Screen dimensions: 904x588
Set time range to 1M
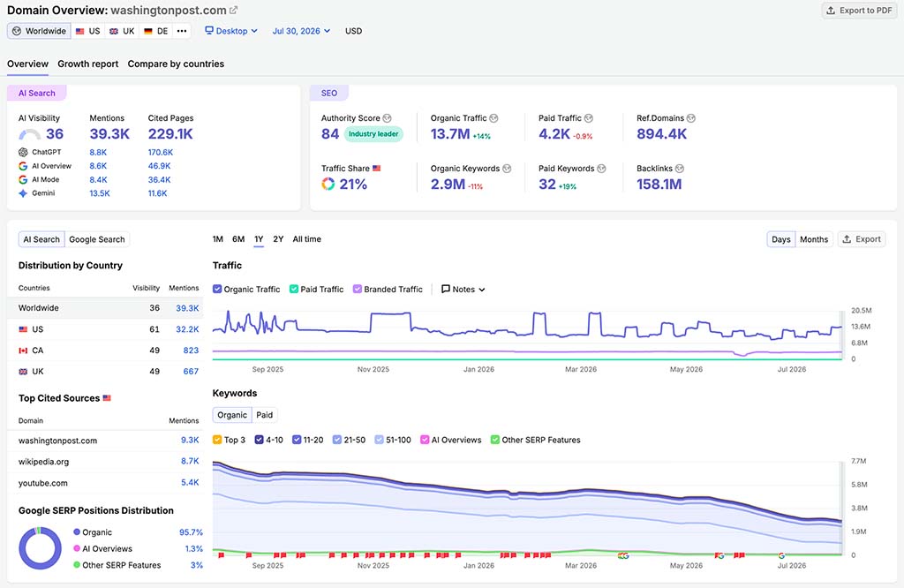coord(218,239)
